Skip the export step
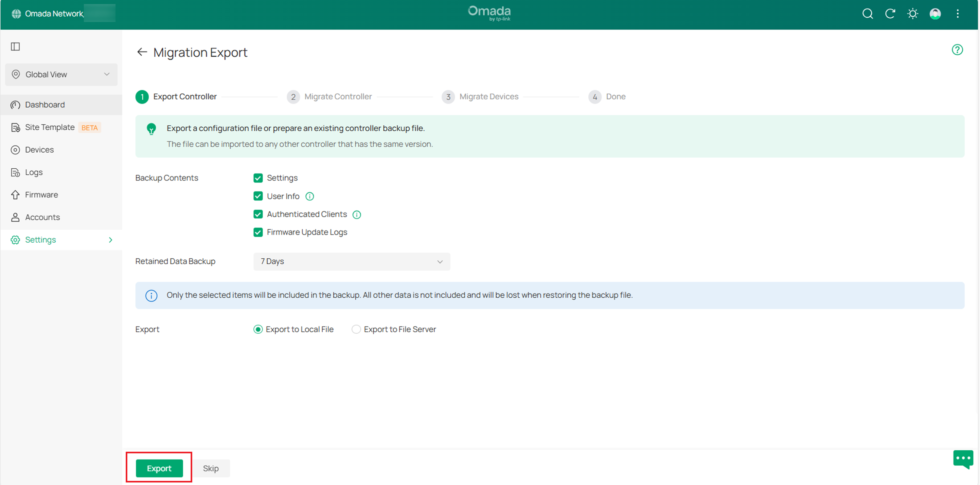The width and height of the screenshot is (980, 485). tap(211, 468)
